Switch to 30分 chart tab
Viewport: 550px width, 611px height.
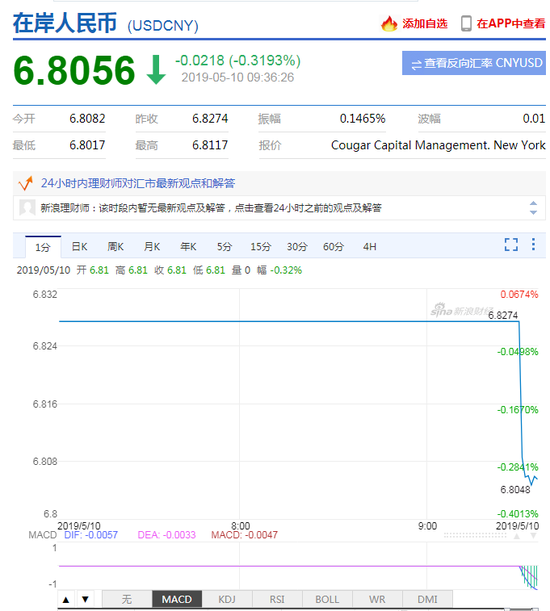coord(297,247)
